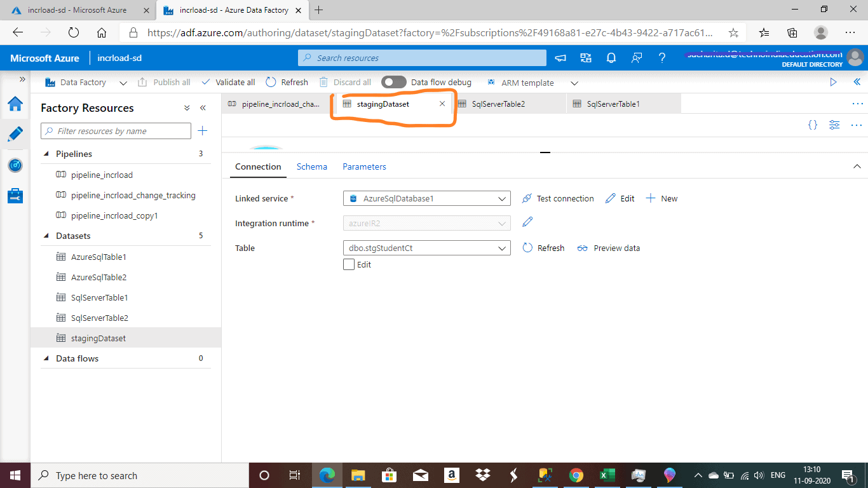Click Refresh in the factory toolbar
This screenshot has width=868, height=488.
point(287,83)
